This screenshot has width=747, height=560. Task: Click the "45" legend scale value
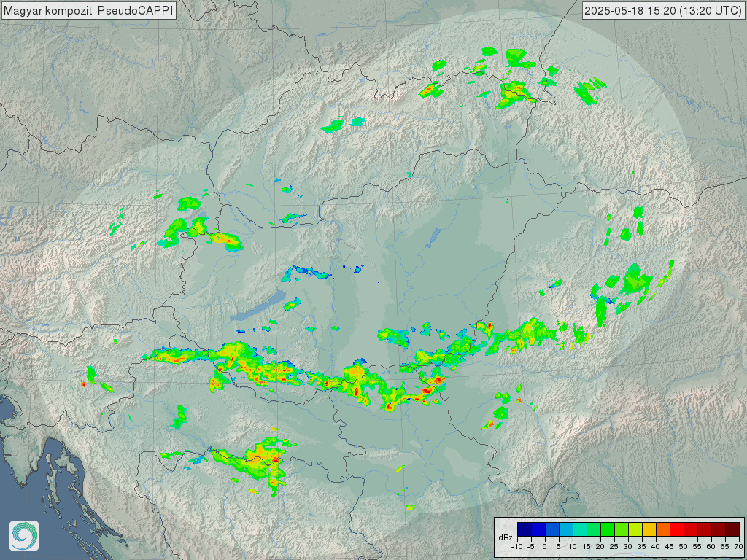[670, 547]
